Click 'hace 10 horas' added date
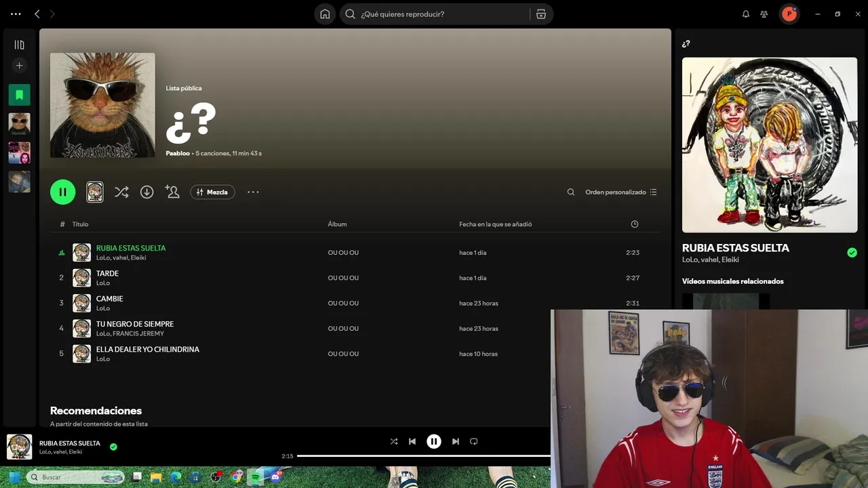Screen dimensions: 868x488 pos(478,354)
